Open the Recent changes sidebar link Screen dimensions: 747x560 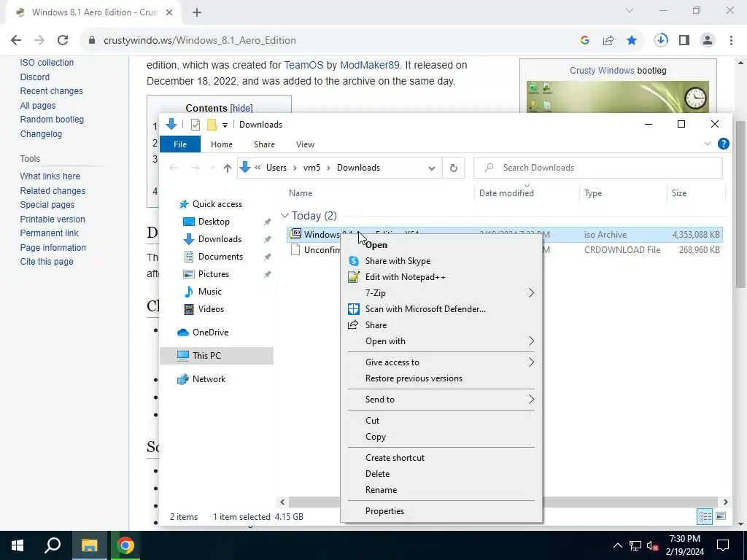[x=52, y=91]
